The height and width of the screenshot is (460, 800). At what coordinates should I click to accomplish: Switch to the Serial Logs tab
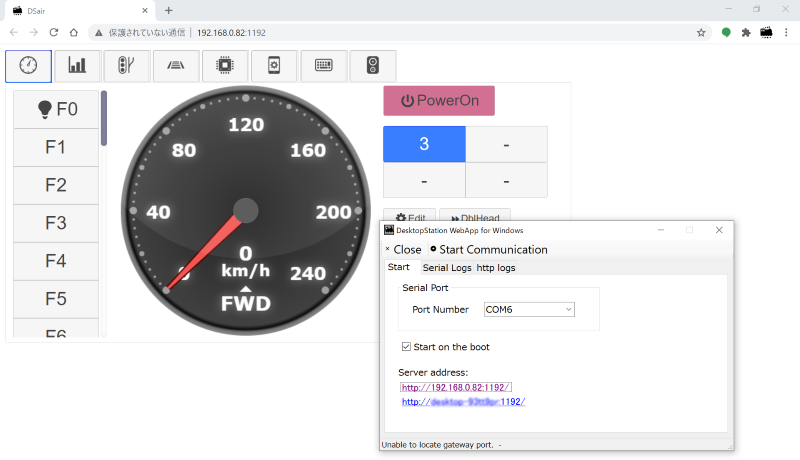(446, 268)
